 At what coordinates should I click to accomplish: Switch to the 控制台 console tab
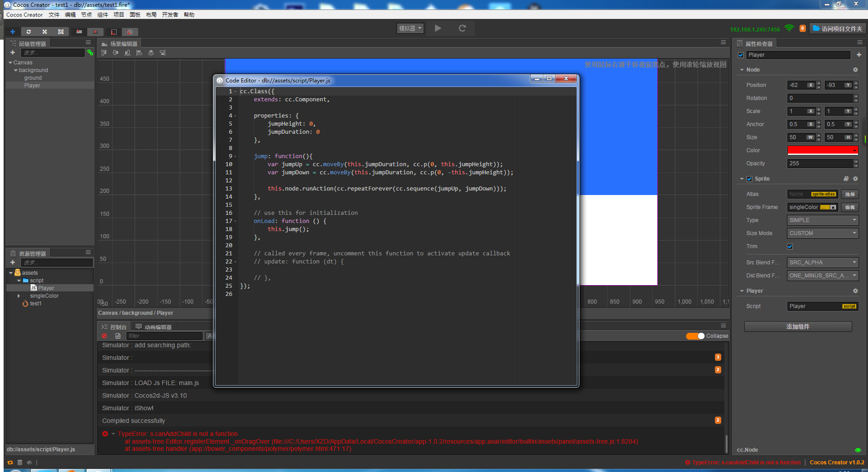(x=114, y=327)
